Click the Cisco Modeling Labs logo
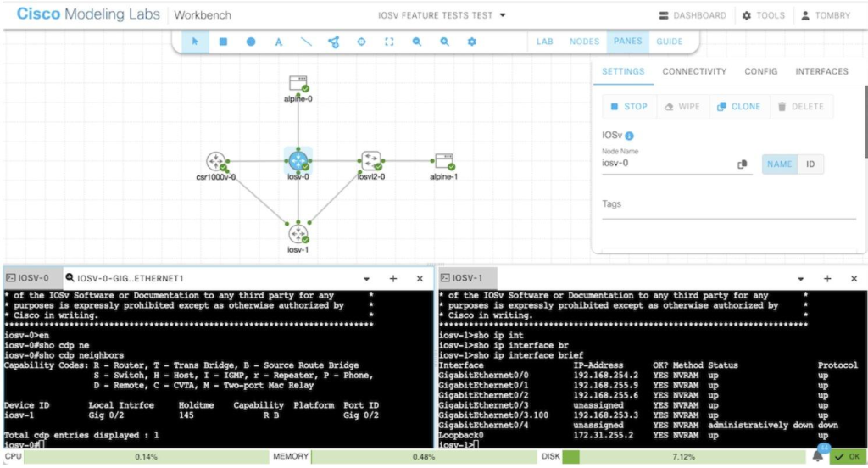Screen dimensions: 868x468 point(88,14)
